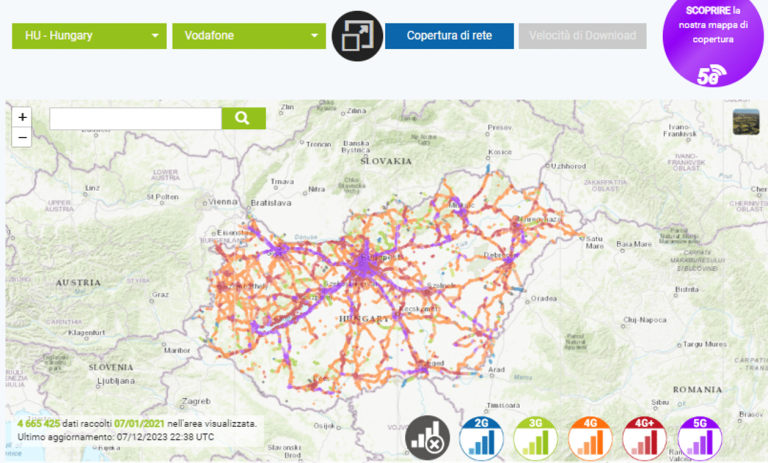
Task: Click the Linz city label
Action: tap(92, 188)
